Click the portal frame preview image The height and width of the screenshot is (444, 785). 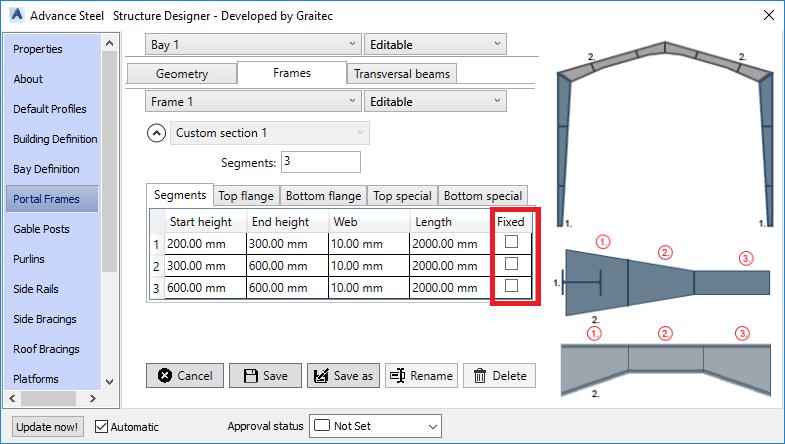point(665,134)
